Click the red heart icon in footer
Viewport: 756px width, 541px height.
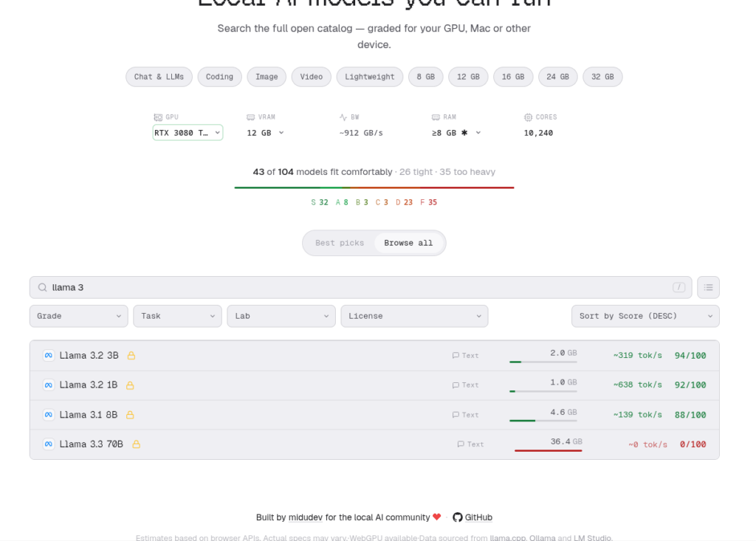coord(437,517)
